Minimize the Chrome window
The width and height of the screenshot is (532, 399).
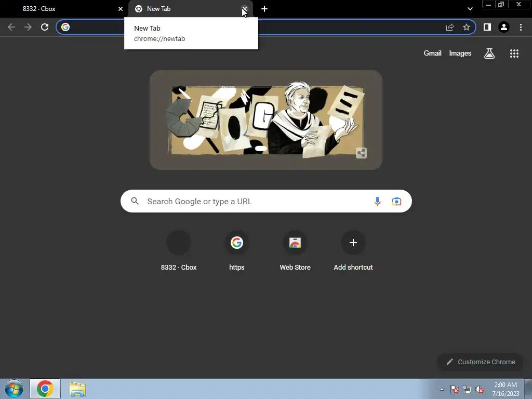(x=488, y=5)
